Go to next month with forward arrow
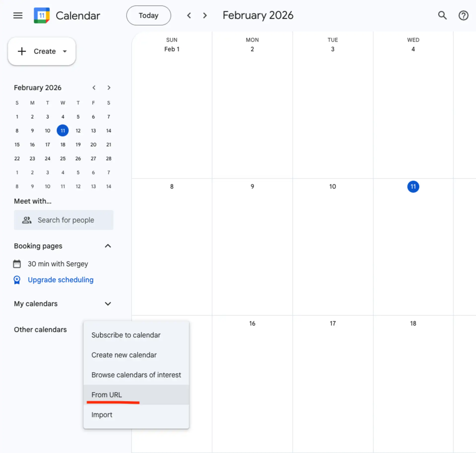The height and width of the screenshot is (453, 476). (x=205, y=15)
